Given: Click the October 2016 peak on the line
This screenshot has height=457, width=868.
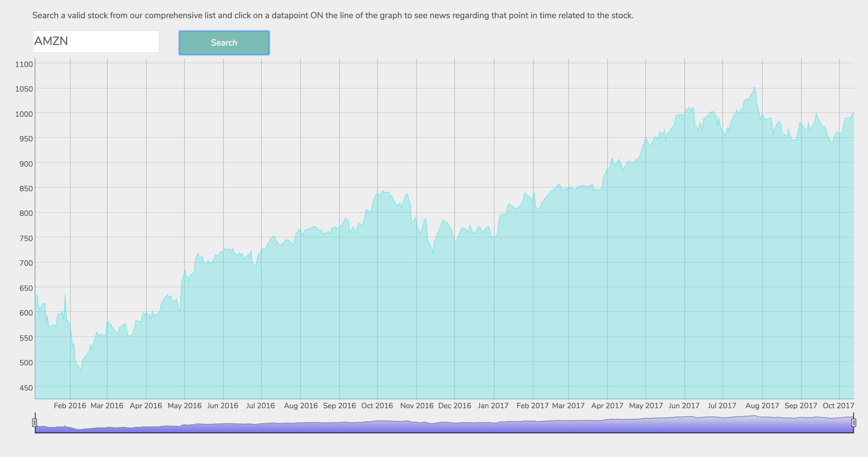Looking at the screenshot, I should click(382, 190).
